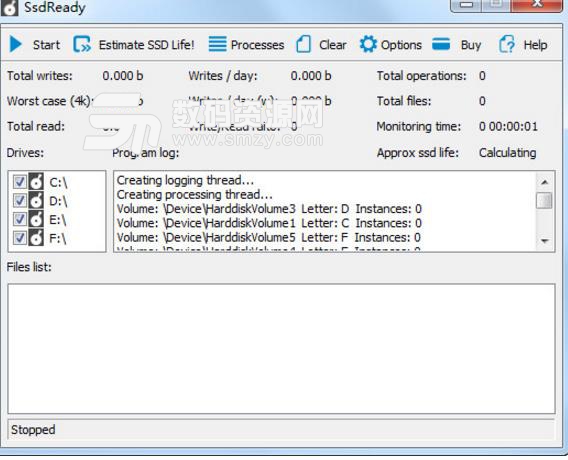Uncheck the D:\ drive checkbox
Screen dimensions: 568x460
20,200
